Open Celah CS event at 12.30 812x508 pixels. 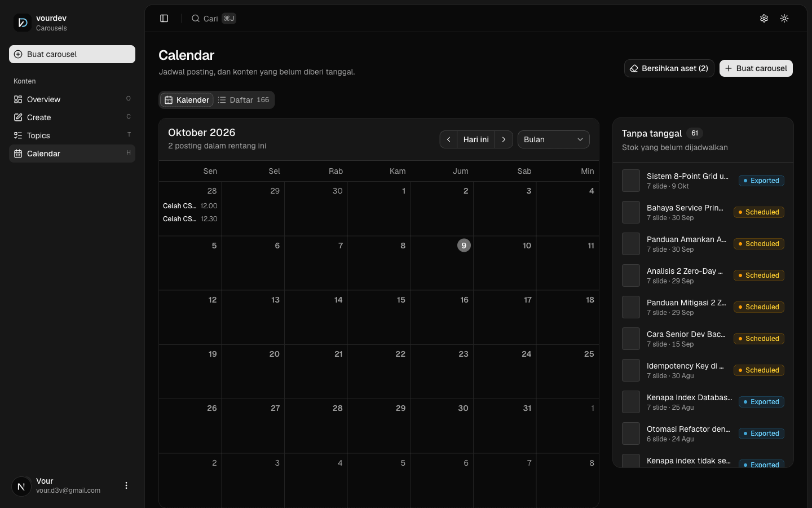(x=190, y=219)
